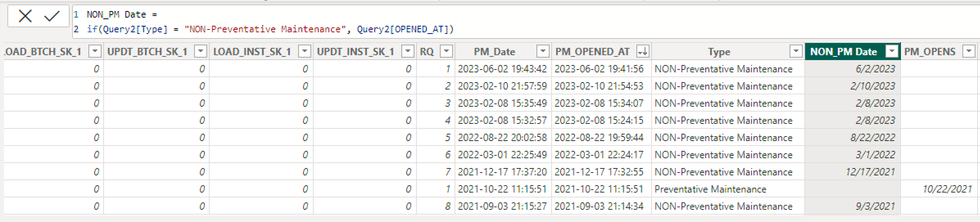Click inside the DAX formula bar
Image resolution: width=980 pixels, height=222 pixels.
(526, 22)
